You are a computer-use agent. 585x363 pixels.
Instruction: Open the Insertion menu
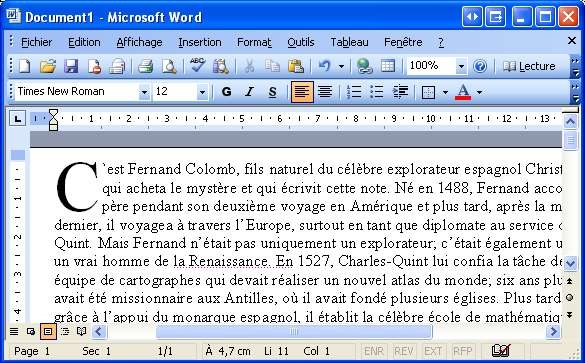(x=200, y=42)
